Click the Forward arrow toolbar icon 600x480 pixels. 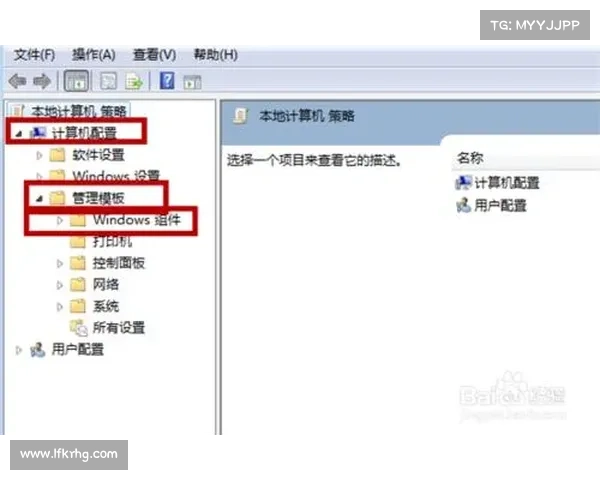coord(42,81)
